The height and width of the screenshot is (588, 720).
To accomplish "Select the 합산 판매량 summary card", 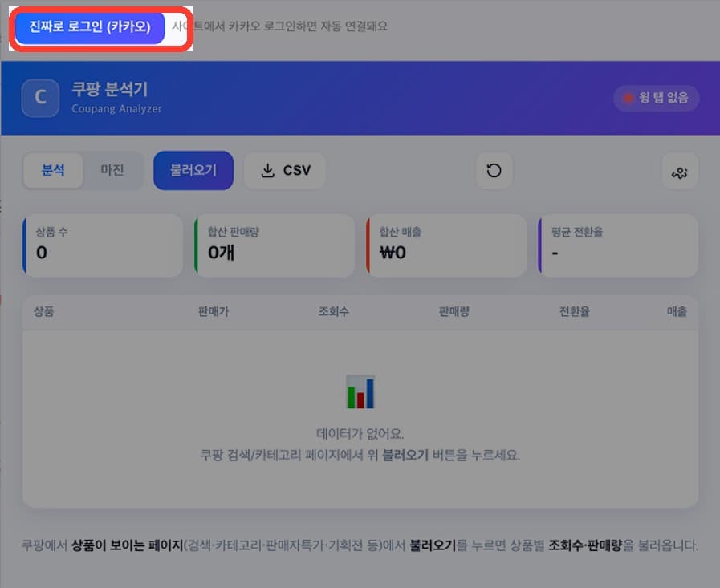I will click(275, 245).
